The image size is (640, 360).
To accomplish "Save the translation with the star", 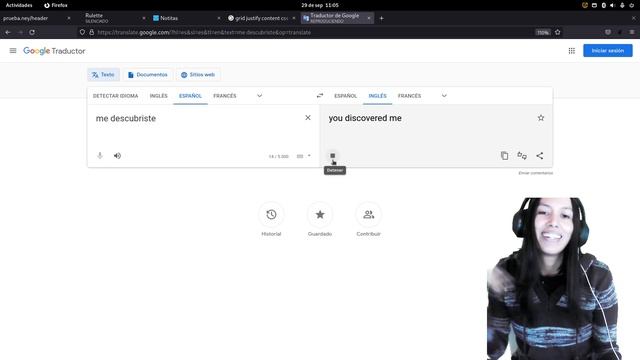I will click(x=541, y=118).
